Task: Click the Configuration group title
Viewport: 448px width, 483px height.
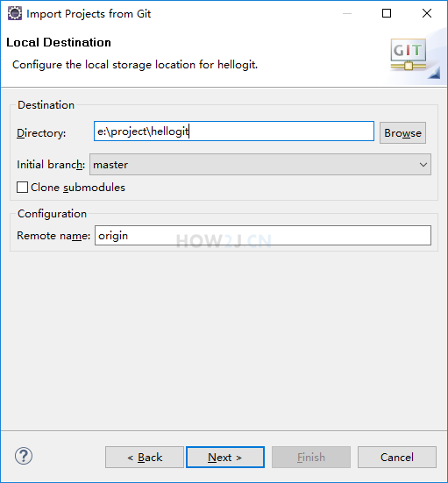Action: coord(52,214)
